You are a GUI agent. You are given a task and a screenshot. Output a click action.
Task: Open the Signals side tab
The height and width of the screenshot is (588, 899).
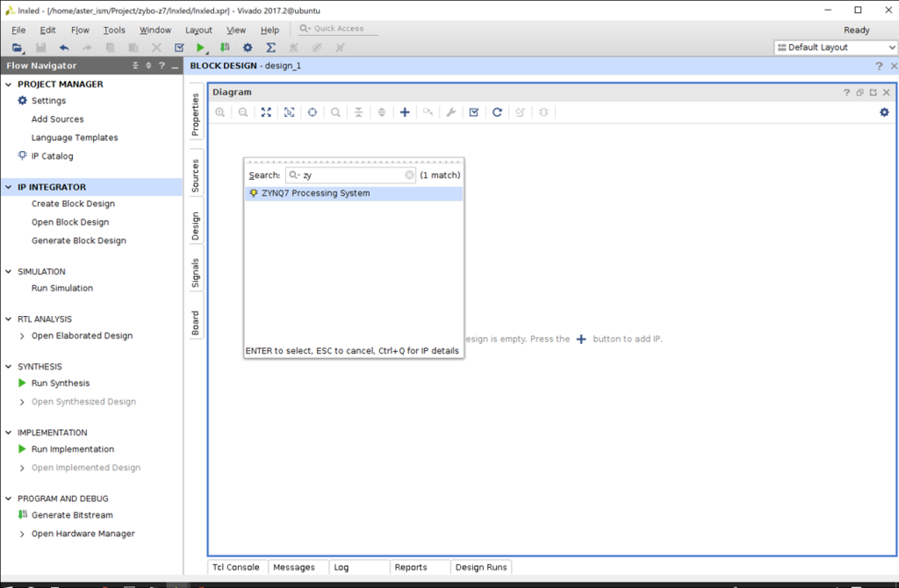(196, 273)
